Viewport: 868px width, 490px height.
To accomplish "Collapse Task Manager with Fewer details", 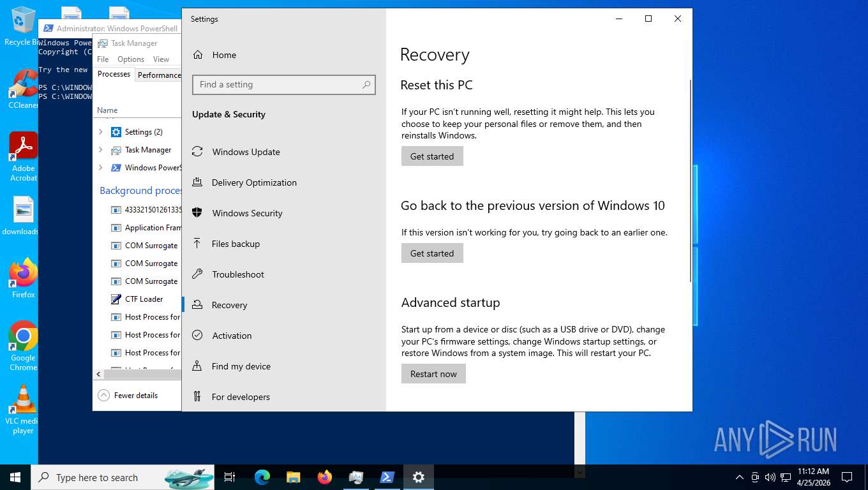I will [128, 396].
